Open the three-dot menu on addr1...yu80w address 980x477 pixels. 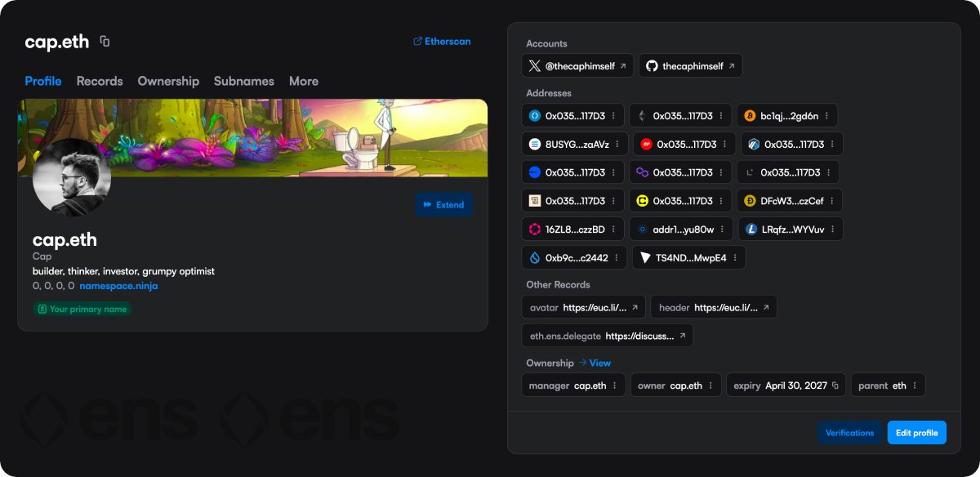(x=722, y=230)
